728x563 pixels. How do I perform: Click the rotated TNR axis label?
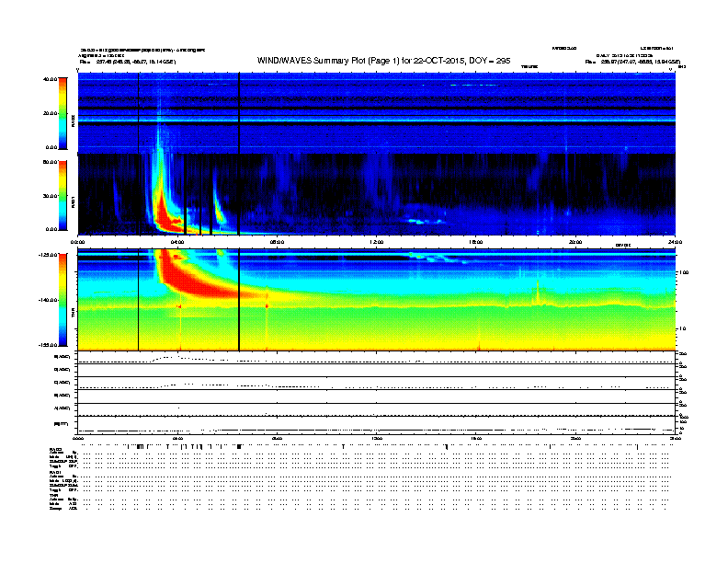[73, 314]
